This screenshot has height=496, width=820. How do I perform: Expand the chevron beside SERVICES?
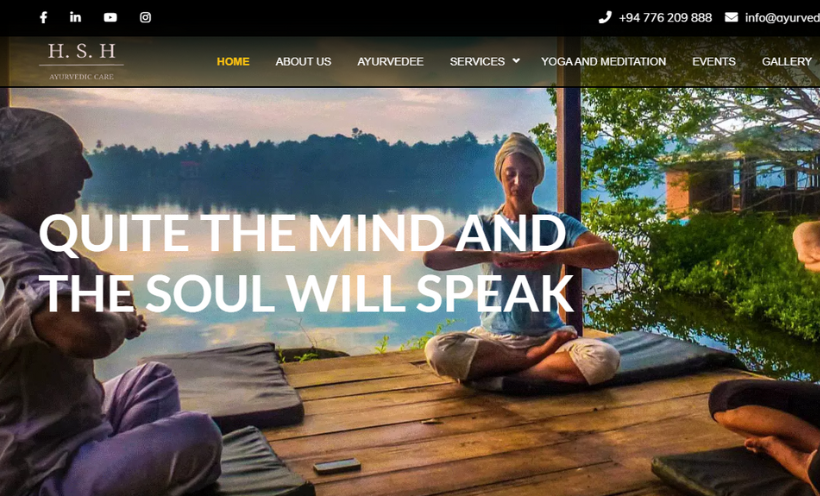coord(516,61)
